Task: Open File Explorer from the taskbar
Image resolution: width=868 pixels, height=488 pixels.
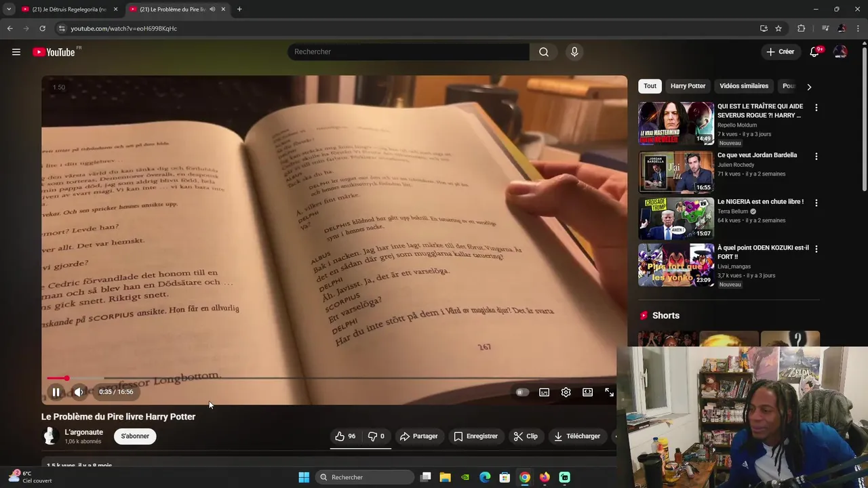Action: point(445,477)
